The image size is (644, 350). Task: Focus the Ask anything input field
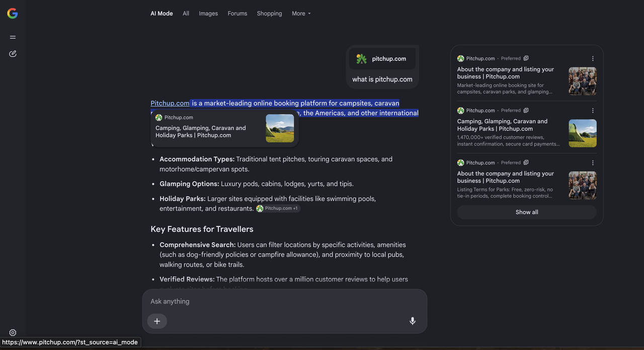[285, 302]
